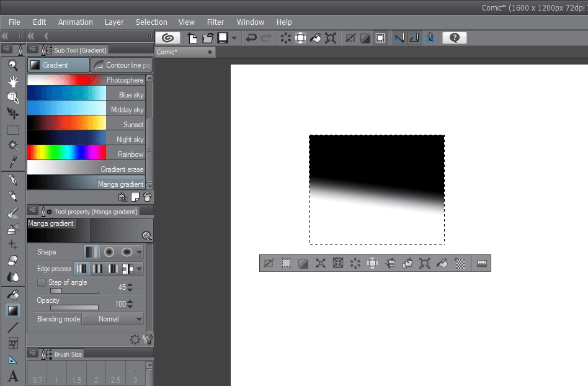The image size is (588, 386).
Task: Select the Gradient tool in tool palette
Action: [13, 311]
